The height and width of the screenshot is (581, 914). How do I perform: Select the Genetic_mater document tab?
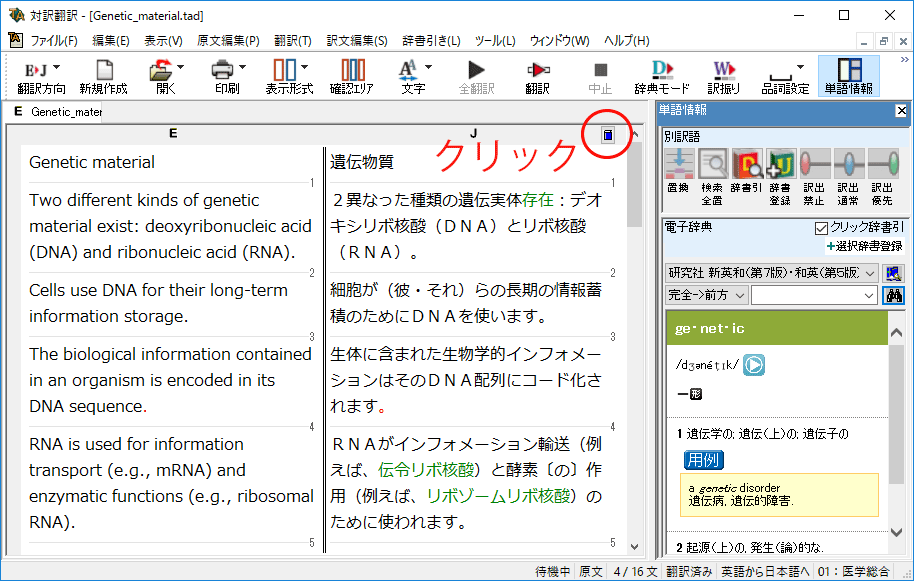[55, 112]
